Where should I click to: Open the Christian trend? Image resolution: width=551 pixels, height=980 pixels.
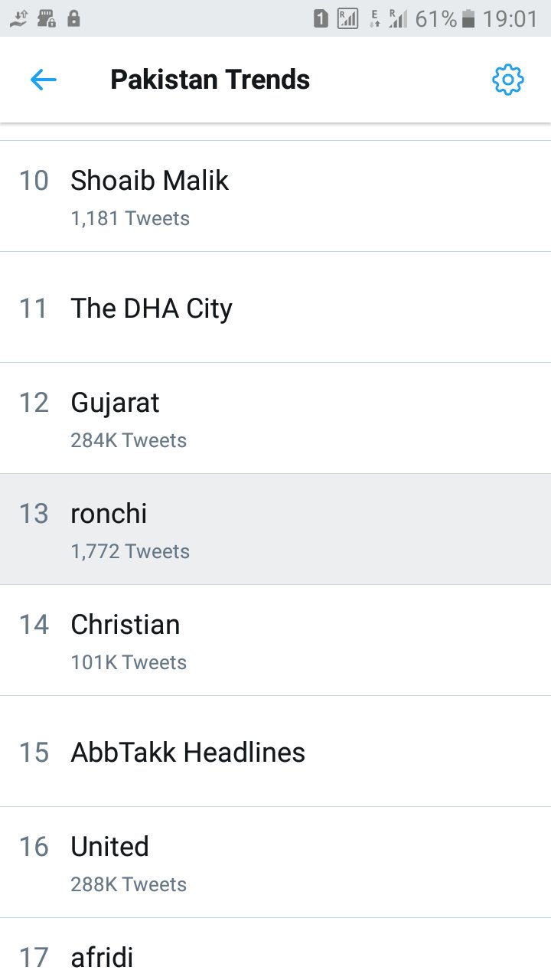(126, 626)
